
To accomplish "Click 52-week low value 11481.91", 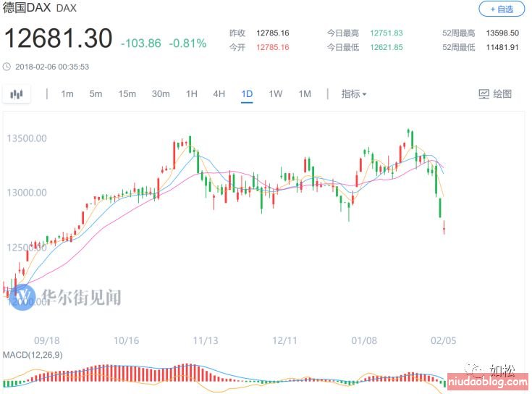I will coord(502,47).
